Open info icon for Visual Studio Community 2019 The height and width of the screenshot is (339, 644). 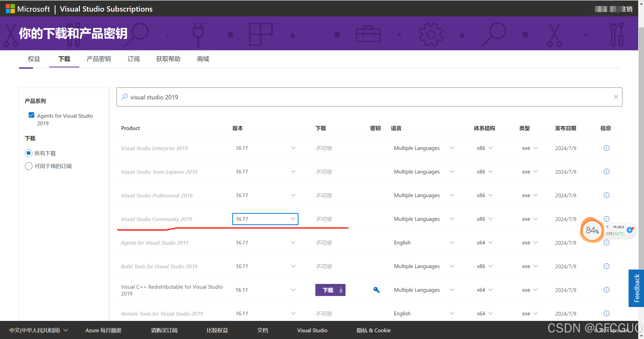click(607, 219)
